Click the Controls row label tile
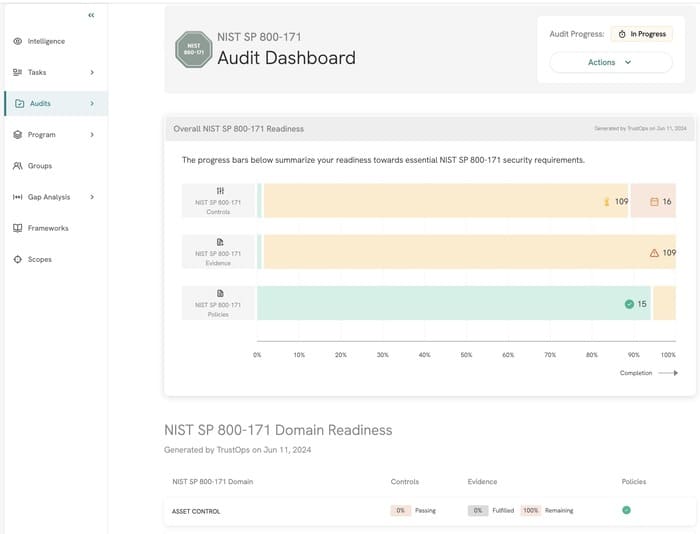700x534 pixels. [218, 201]
